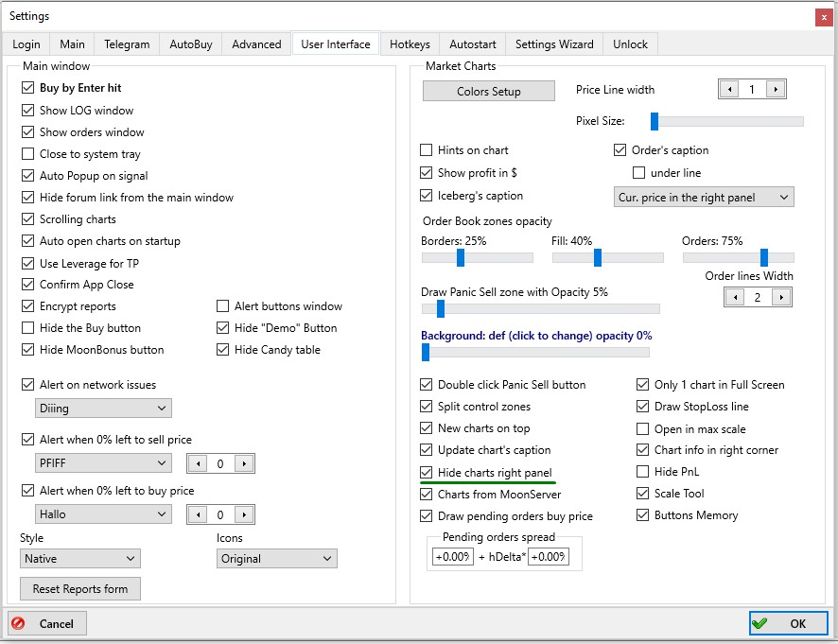The width and height of the screenshot is (838, 644).
Task: Decrease buy price alert value arrow
Action: pyautogui.click(x=198, y=514)
